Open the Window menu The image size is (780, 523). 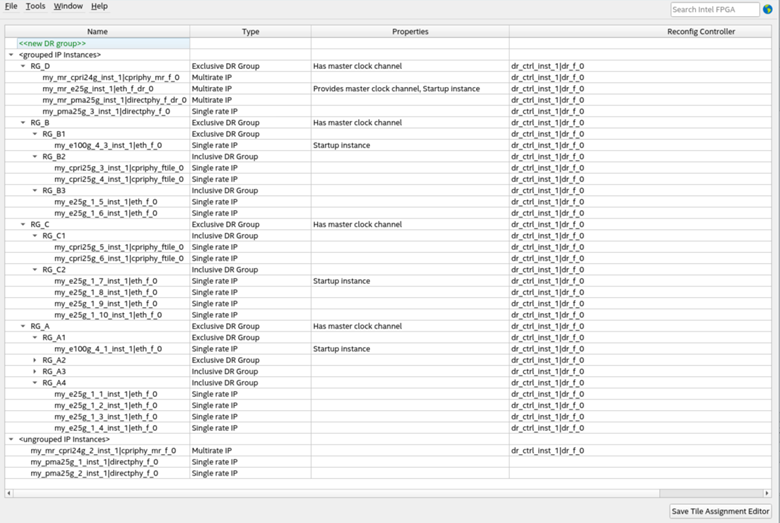68,6
